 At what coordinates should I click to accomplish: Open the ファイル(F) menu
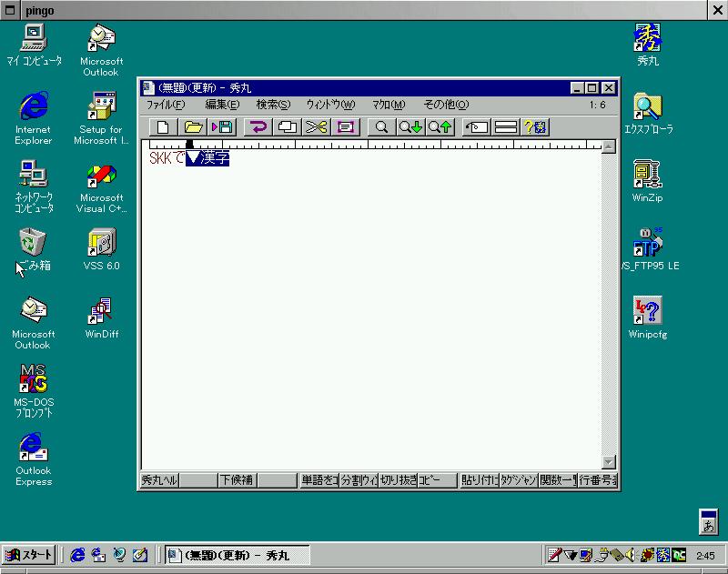tap(166, 105)
